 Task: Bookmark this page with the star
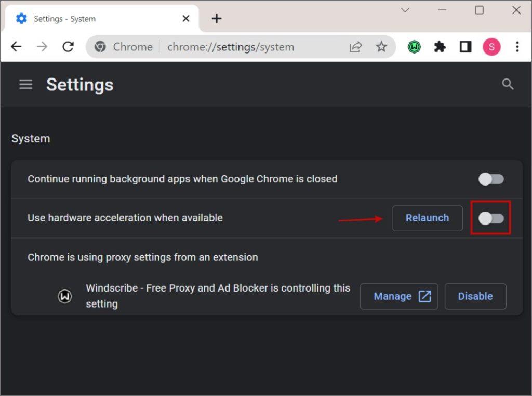coord(381,46)
